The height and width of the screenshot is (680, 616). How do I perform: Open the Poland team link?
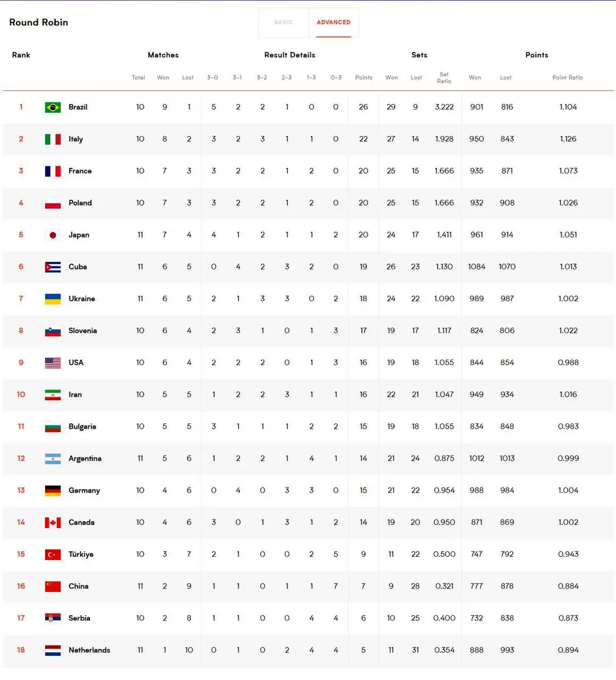click(x=80, y=203)
